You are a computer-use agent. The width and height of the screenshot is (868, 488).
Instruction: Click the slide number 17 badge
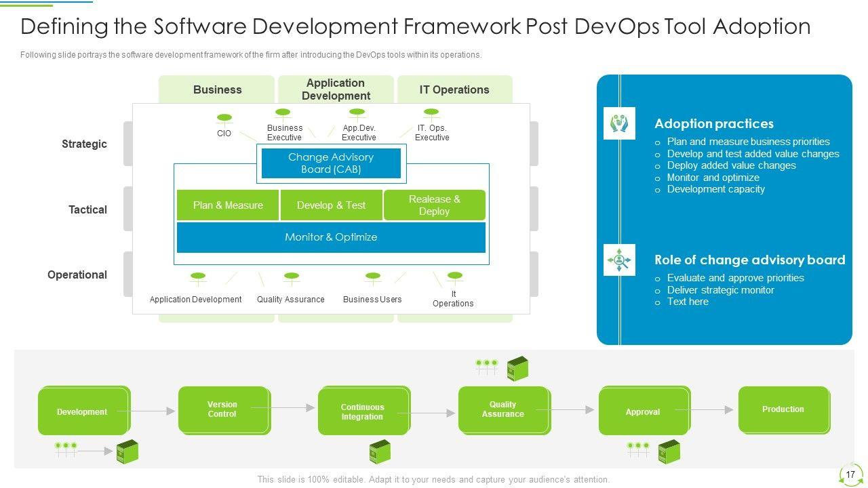(850, 474)
